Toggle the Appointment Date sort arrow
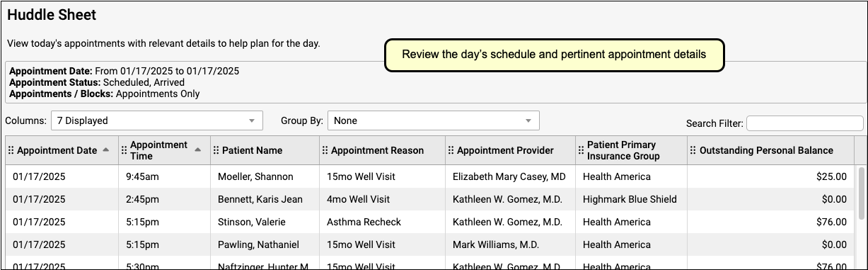Image resolution: width=868 pixels, height=270 pixels. tap(106, 150)
